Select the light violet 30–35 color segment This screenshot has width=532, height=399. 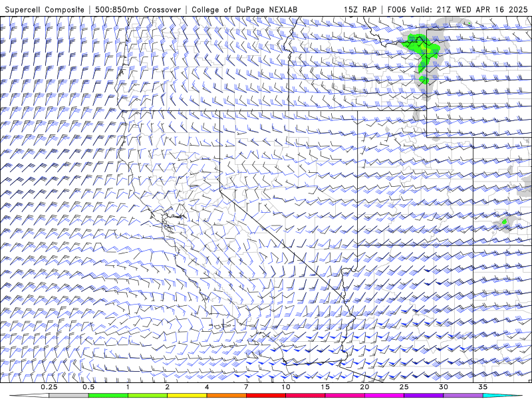point(463,396)
